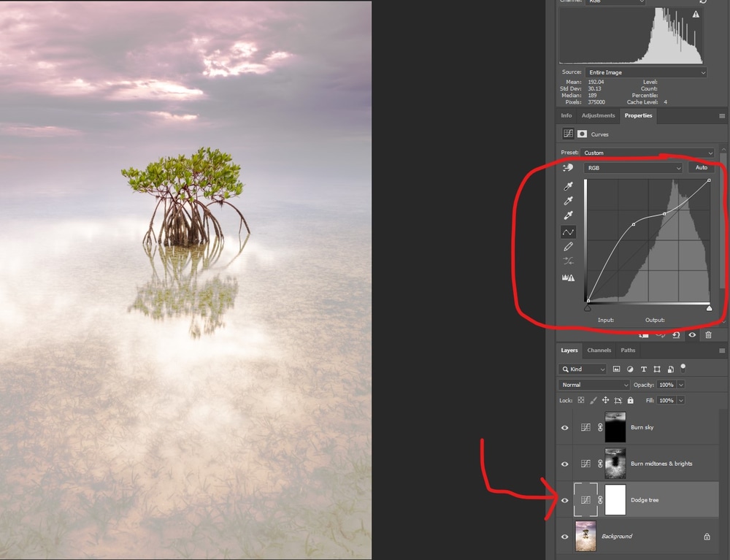
Task: Select the edit points curve tool
Action: click(568, 232)
